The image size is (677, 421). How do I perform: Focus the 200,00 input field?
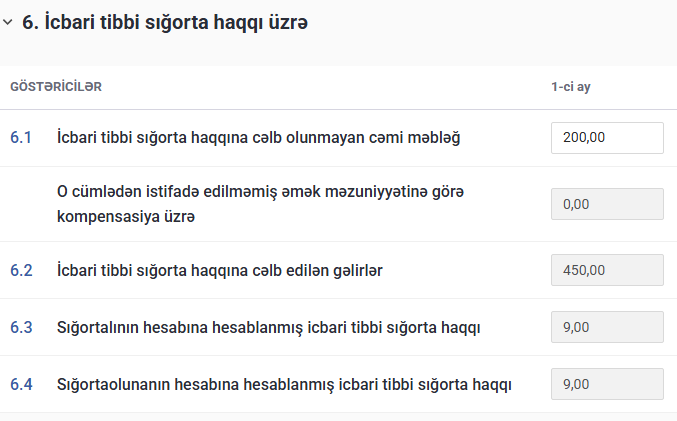pyautogui.click(x=607, y=138)
